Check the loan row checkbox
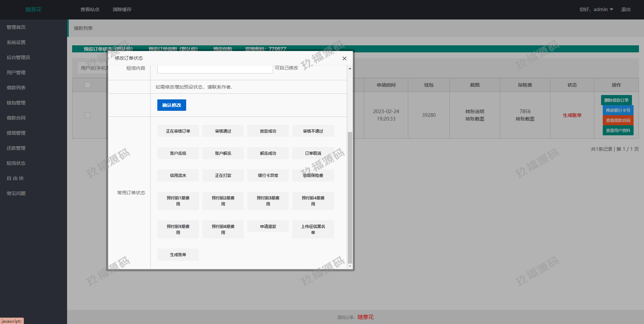The image size is (644, 324). [x=88, y=115]
